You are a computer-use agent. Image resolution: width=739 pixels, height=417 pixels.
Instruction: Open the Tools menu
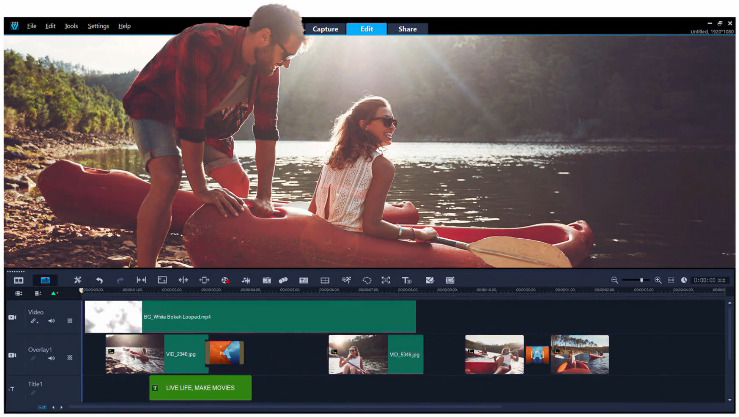tap(71, 26)
